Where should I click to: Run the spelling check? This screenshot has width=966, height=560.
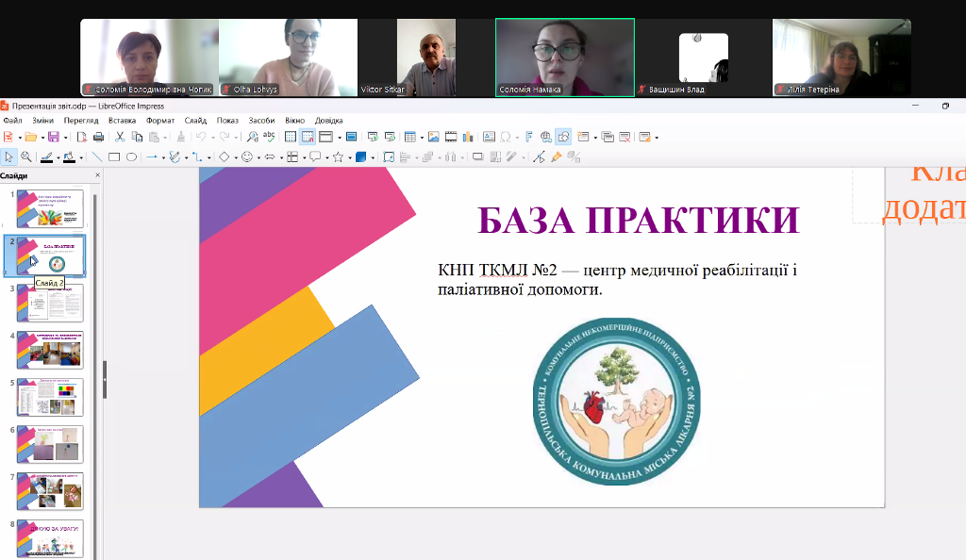[x=267, y=137]
